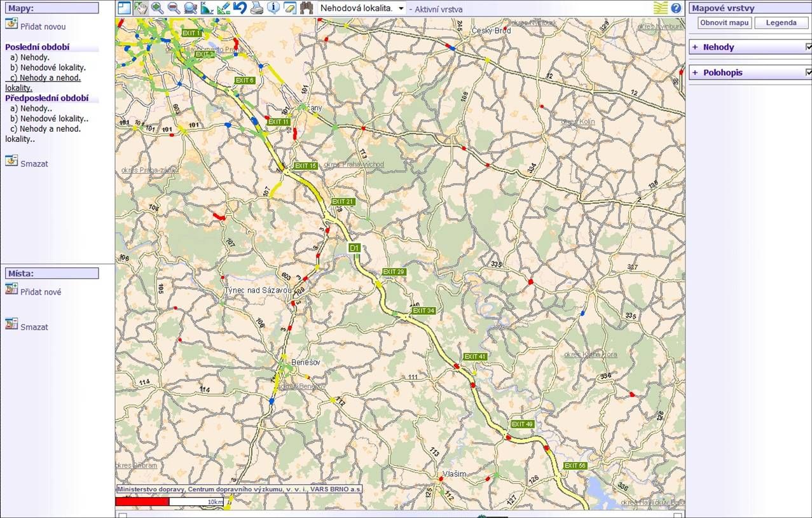The width and height of the screenshot is (812, 518).
Task: Open the binoculars find tool
Action: pos(306,8)
